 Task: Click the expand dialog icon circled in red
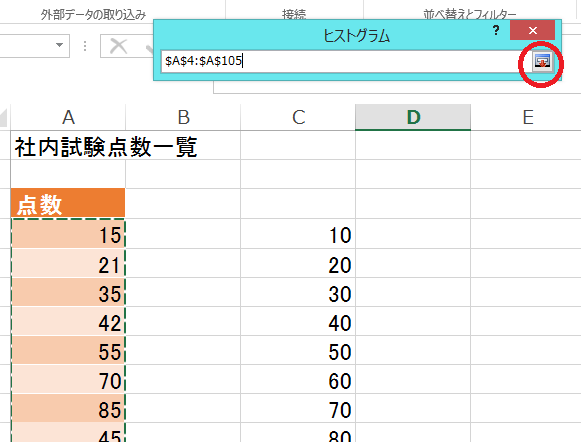pos(541,62)
